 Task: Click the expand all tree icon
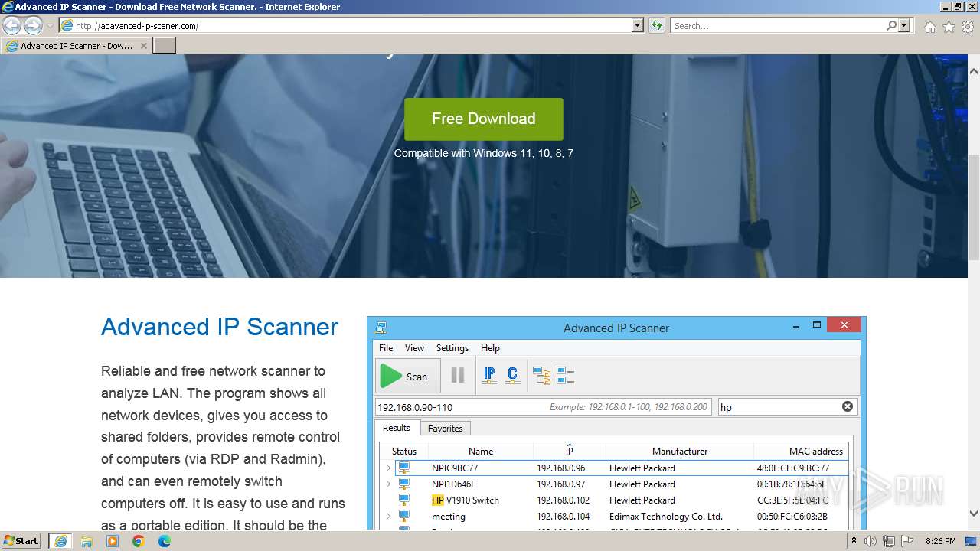(542, 376)
